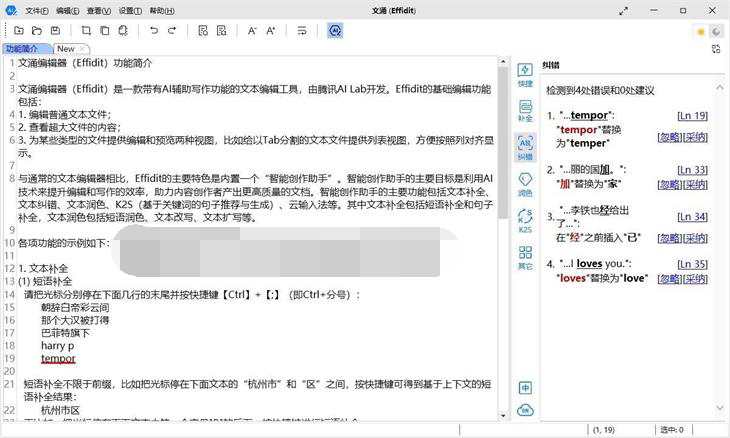Click line 15 text 朝辞白帝彩云间
730x438 pixels.
point(75,307)
